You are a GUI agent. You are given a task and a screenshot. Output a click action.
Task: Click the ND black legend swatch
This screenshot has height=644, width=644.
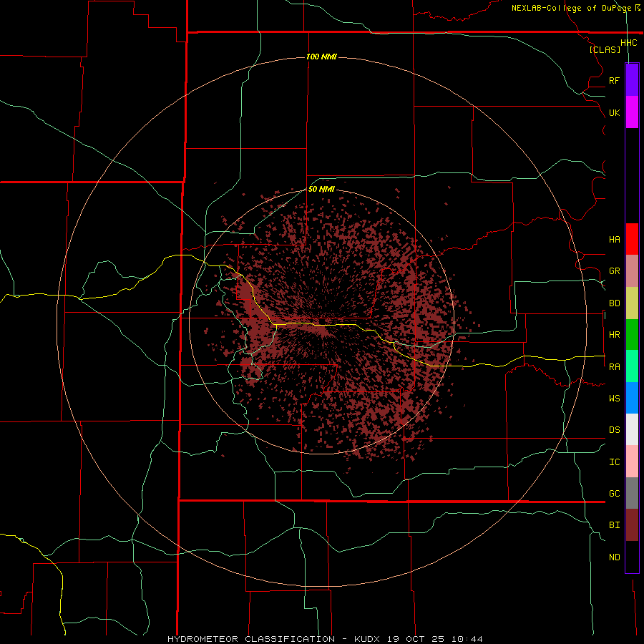click(x=632, y=557)
